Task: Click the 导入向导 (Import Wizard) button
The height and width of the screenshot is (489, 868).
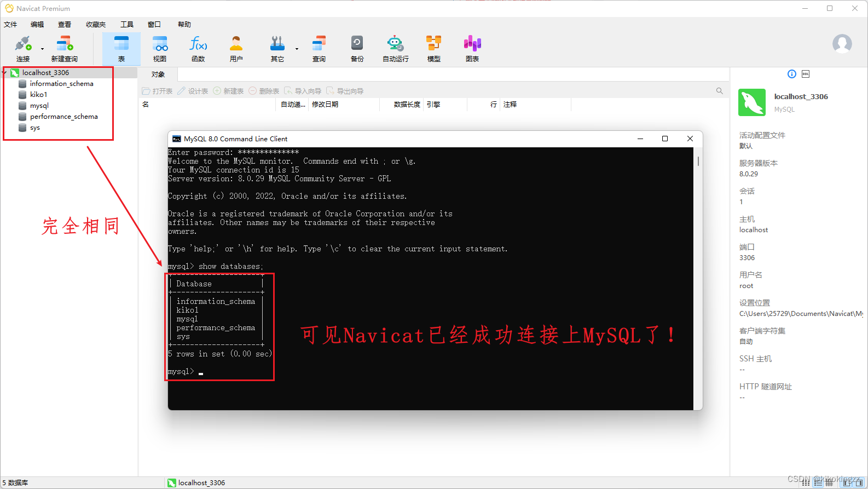Action: pyautogui.click(x=303, y=91)
